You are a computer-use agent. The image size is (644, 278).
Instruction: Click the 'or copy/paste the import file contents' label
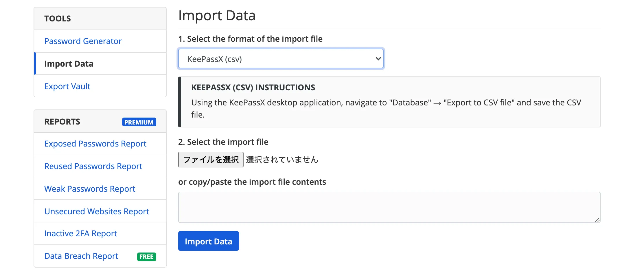click(252, 182)
